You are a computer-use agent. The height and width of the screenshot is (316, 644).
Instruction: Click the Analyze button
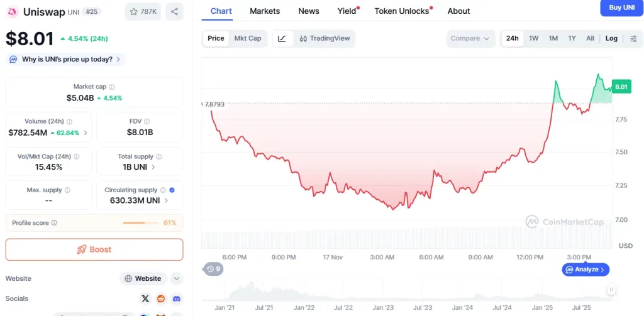[586, 270]
